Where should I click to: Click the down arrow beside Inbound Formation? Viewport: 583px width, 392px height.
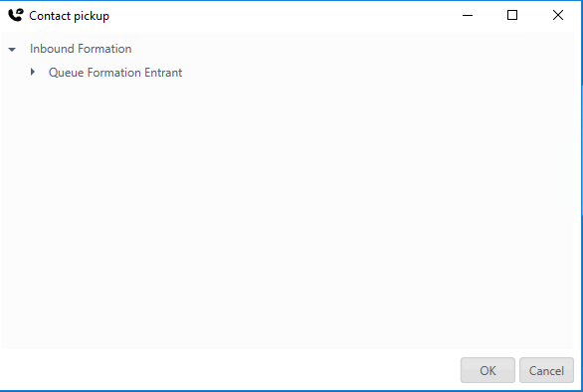(12, 49)
